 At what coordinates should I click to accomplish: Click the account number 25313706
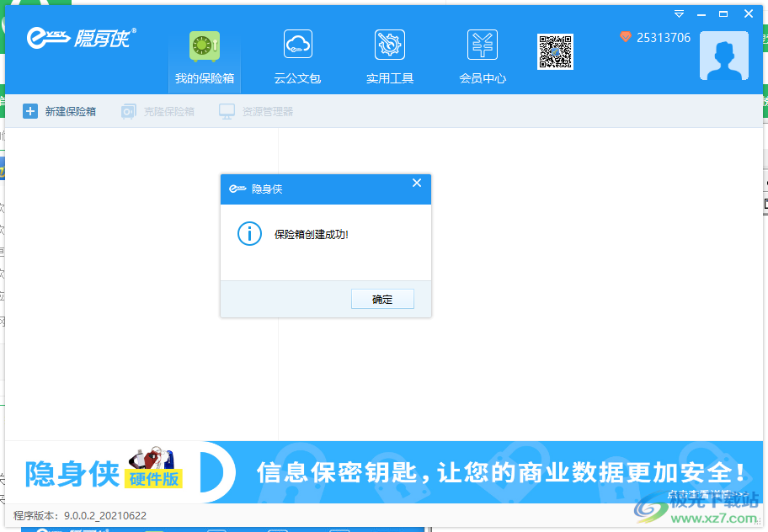(x=664, y=37)
